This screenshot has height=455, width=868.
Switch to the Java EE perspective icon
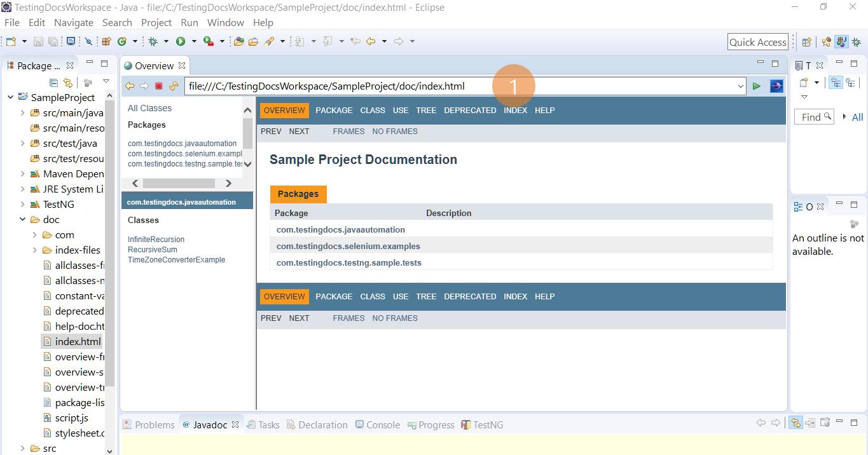click(x=827, y=42)
